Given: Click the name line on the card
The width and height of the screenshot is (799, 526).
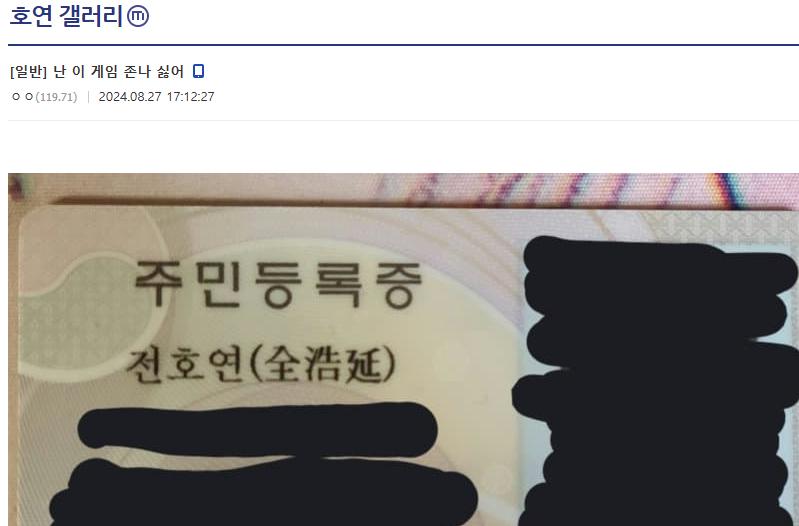Looking at the screenshot, I should pyautogui.click(x=260, y=365).
